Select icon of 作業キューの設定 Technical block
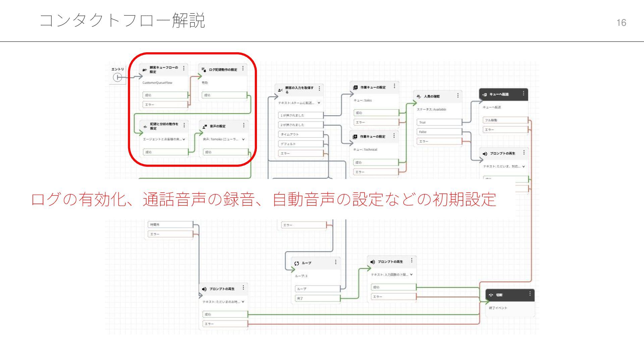644x362 pixels. point(355,137)
